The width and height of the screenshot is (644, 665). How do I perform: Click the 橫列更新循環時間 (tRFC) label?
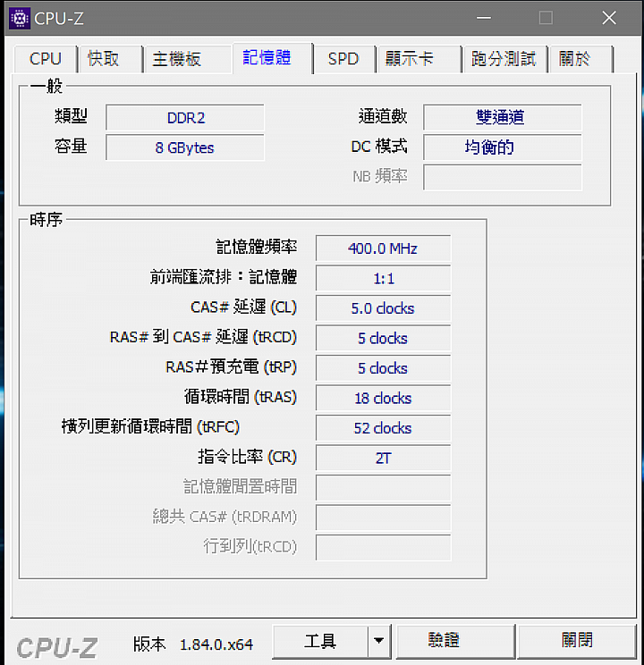pyautogui.click(x=150, y=426)
